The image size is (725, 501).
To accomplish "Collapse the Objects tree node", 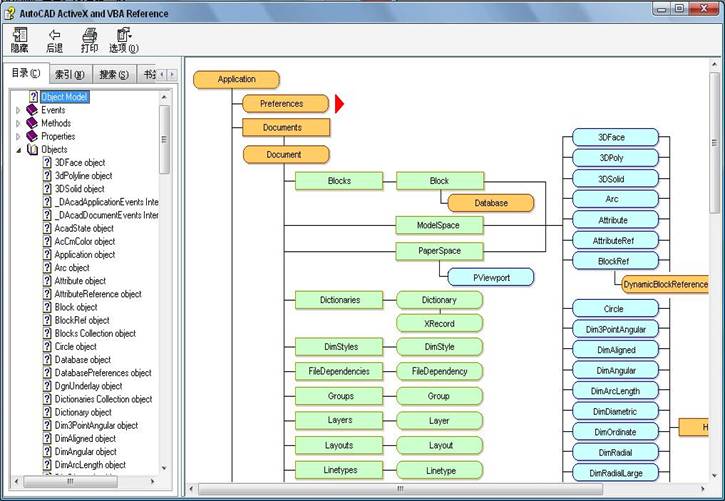I will click(x=18, y=149).
